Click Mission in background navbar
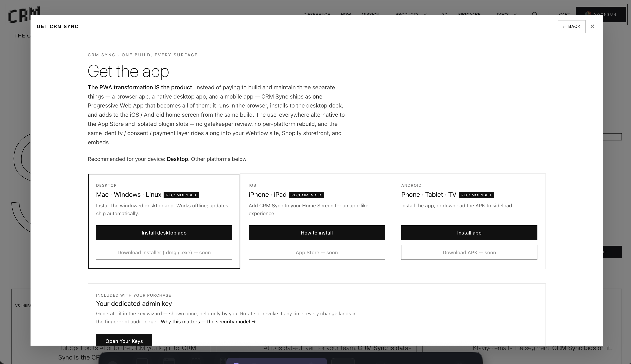 (x=370, y=14)
